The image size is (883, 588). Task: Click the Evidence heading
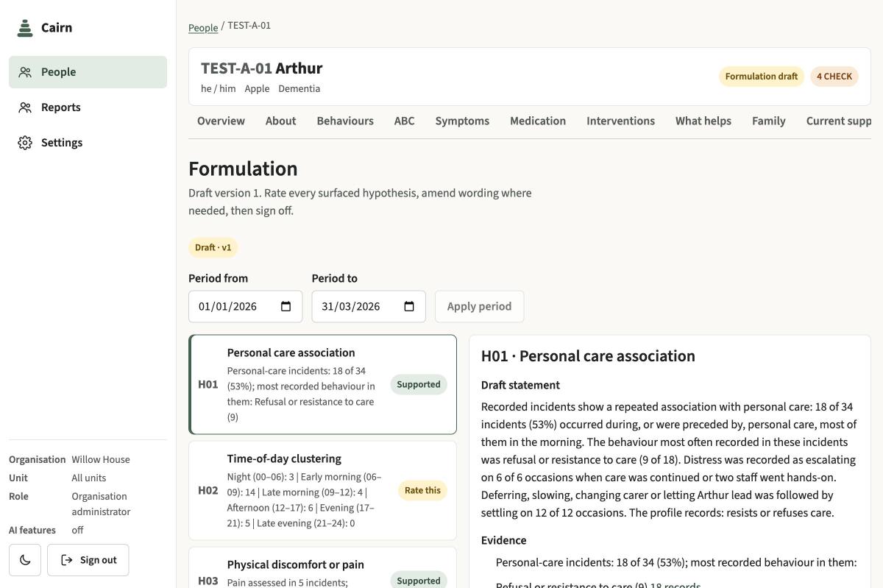[x=504, y=541]
